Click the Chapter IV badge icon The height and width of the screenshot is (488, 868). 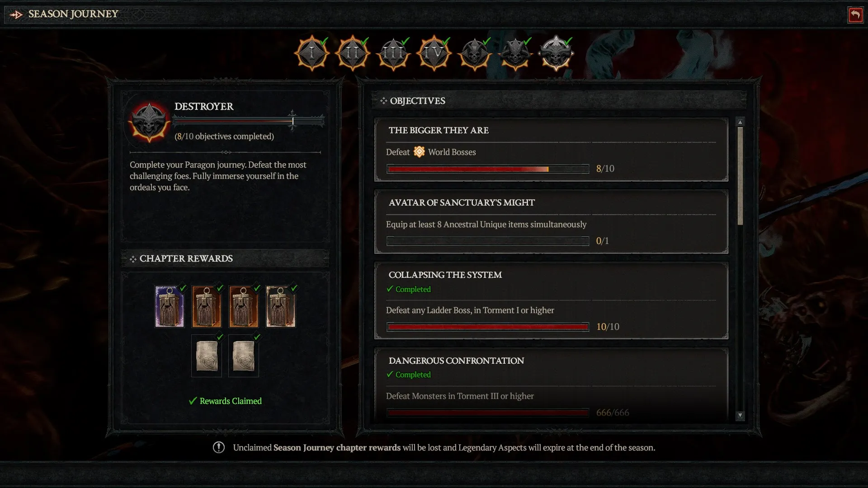click(x=434, y=53)
